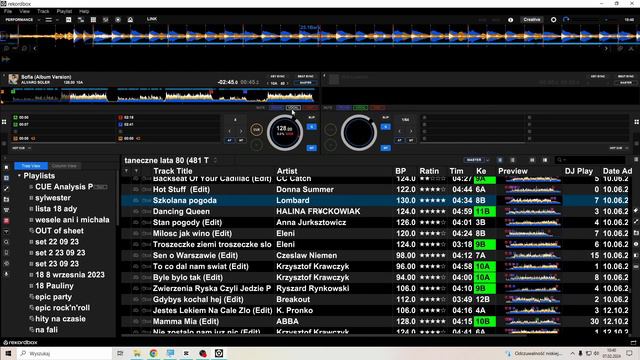Click deck 1 beat jump backward arrow

click(x=229, y=131)
